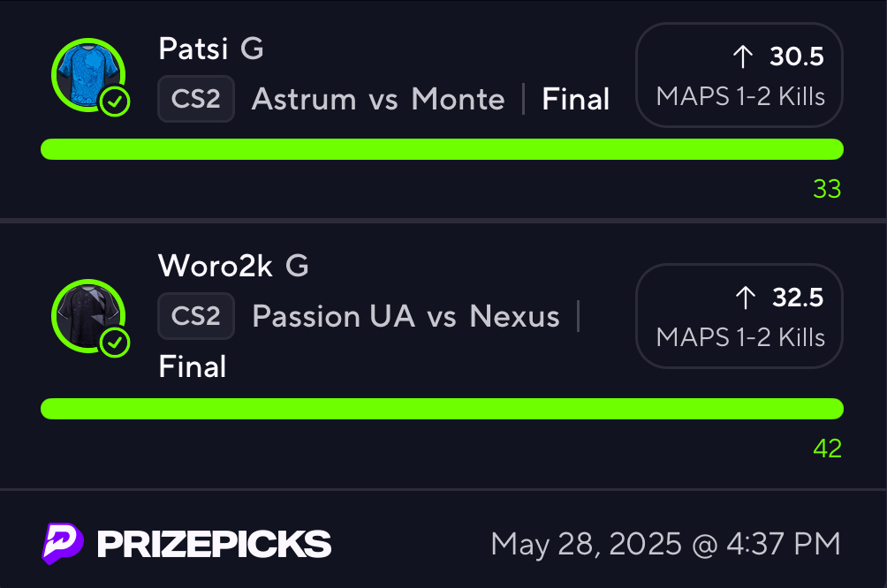Click the Woro2k G player name

pos(233,266)
